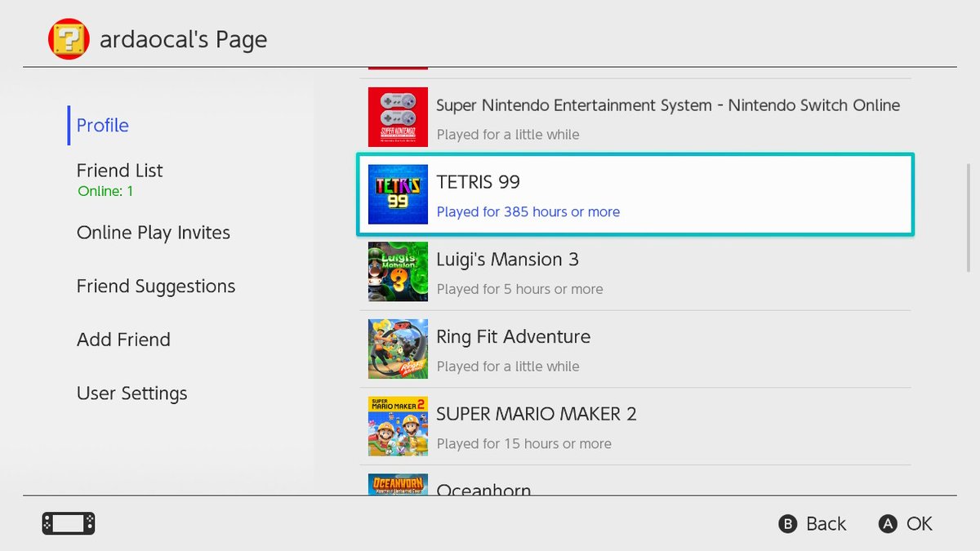The width and height of the screenshot is (980, 551).
Task: Click 'Played for 385 hours or more'
Action: 528,212
